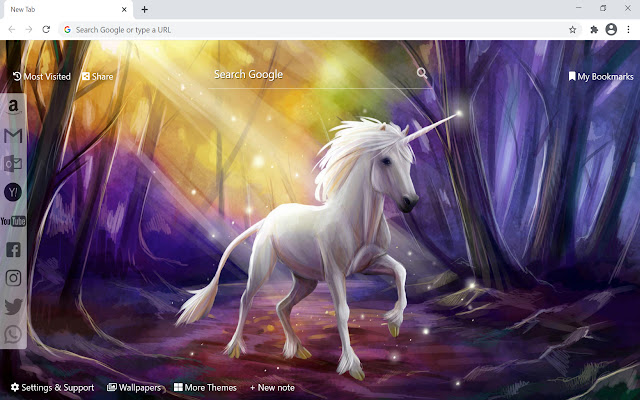Go forward to next page
The image size is (640, 400).
pos(29,29)
